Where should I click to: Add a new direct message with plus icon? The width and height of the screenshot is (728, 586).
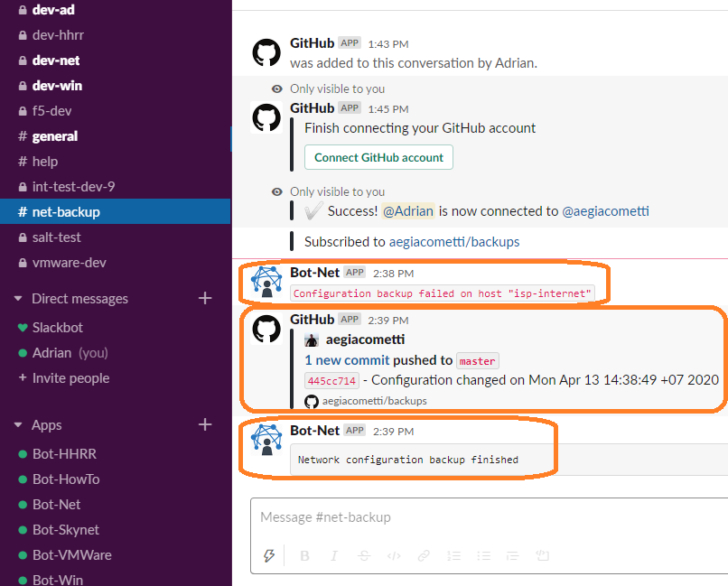[205, 298]
